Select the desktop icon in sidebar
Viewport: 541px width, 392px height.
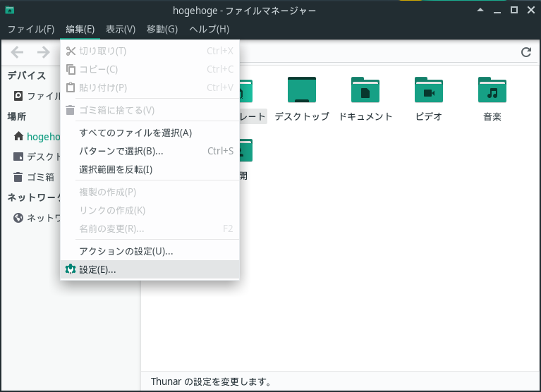pyautogui.click(x=18, y=157)
